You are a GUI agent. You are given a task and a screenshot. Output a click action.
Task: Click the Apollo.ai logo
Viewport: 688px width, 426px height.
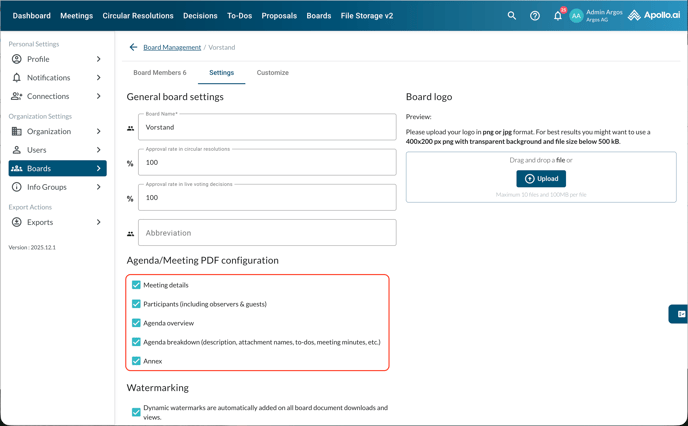pyautogui.click(x=654, y=16)
